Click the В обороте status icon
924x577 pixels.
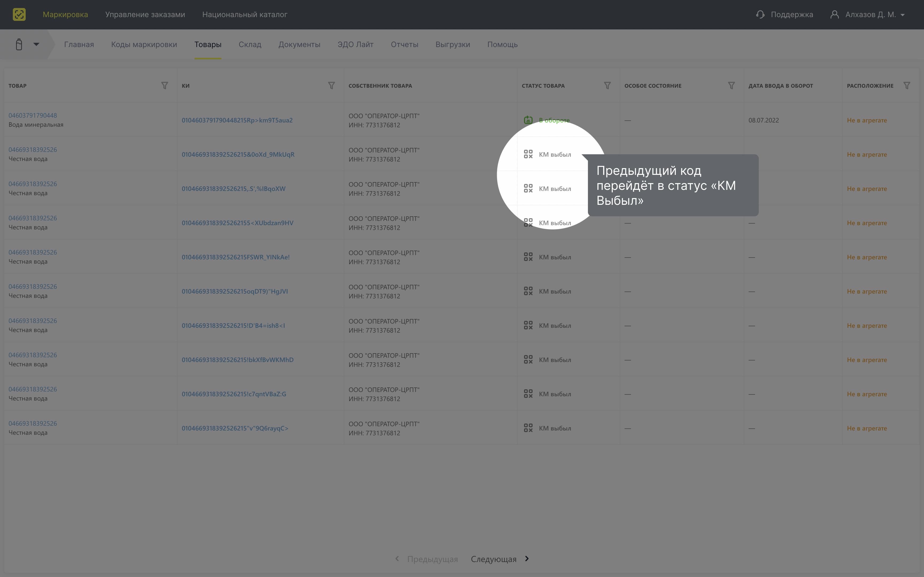(x=528, y=120)
